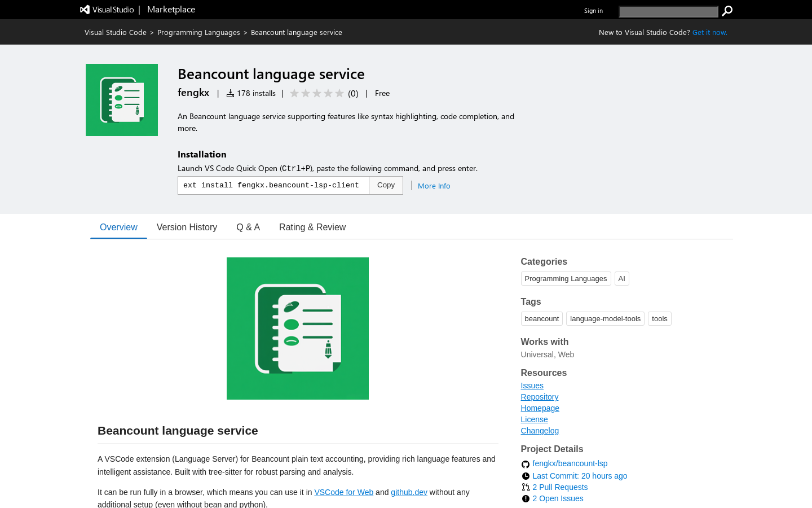The width and height of the screenshot is (812, 508).
Task: Click the open issues alert icon
Action: point(526,499)
